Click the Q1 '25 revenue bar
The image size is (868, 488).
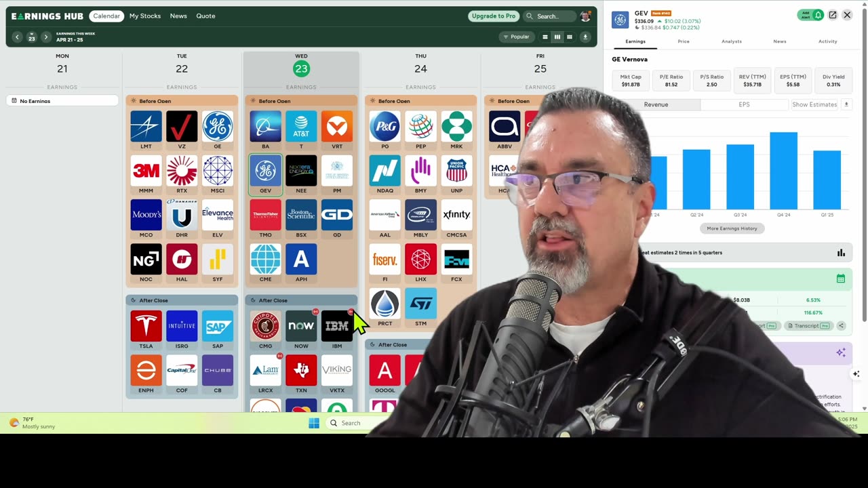point(827,180)
